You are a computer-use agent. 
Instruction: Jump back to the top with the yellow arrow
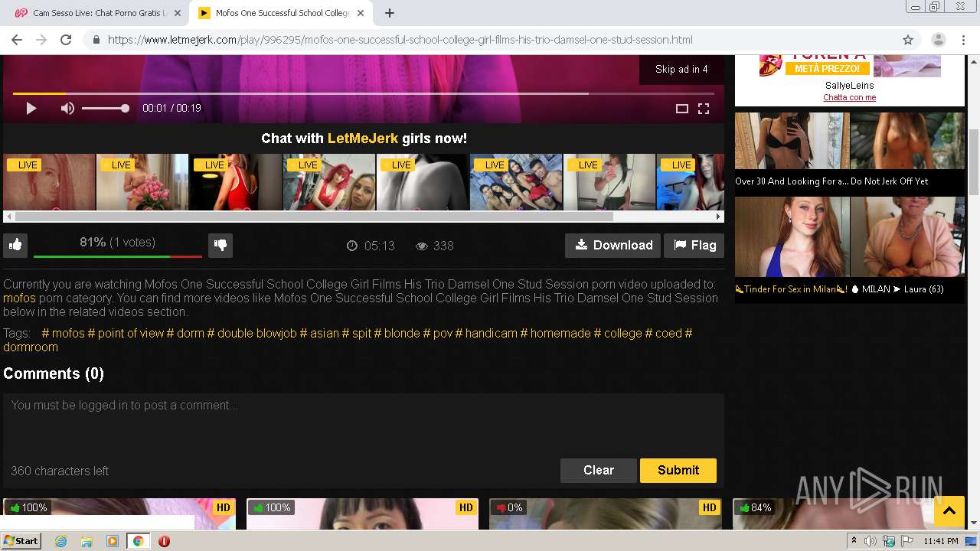click(949, 510)
